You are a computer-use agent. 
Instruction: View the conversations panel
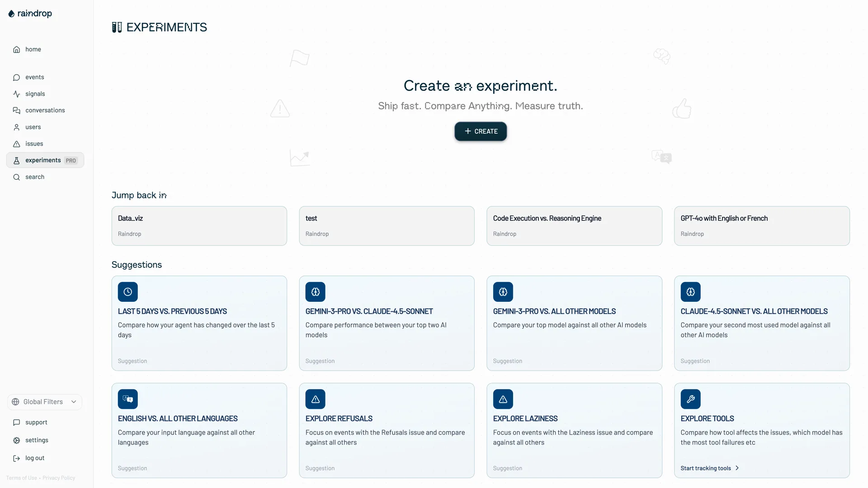point(44,110)
